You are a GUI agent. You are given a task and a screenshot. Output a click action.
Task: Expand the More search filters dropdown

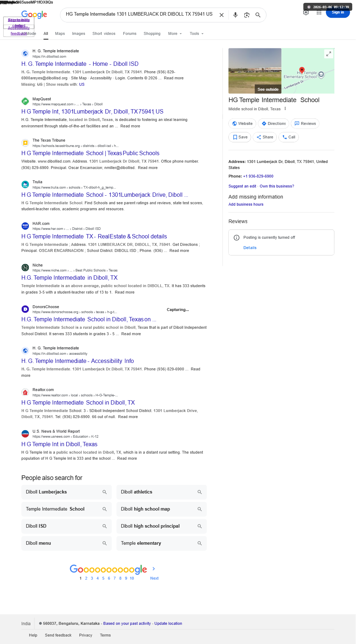pyautogui.click(x=175, y=33)
